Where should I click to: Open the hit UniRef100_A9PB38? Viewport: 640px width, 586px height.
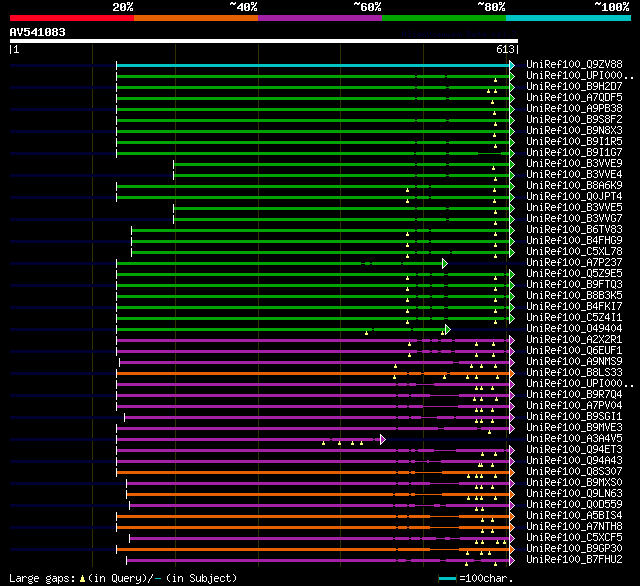(574, 109)
